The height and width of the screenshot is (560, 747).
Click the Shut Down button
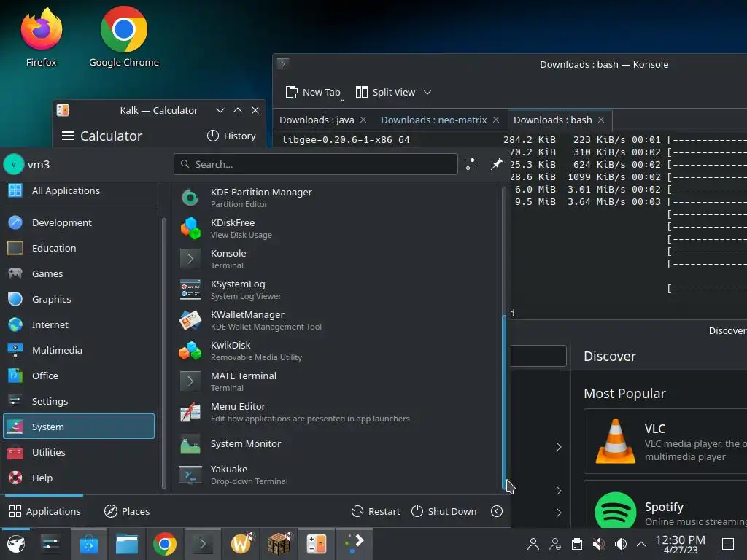click(x=444, y=511)
